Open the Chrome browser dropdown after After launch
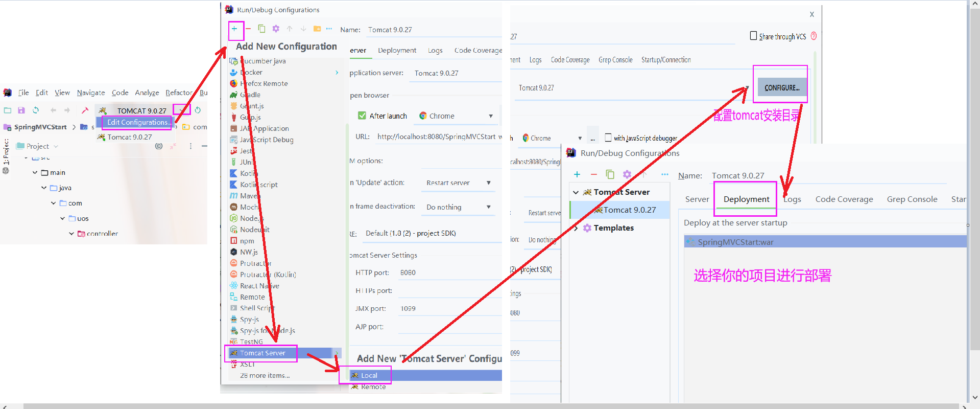 point(491,116)
